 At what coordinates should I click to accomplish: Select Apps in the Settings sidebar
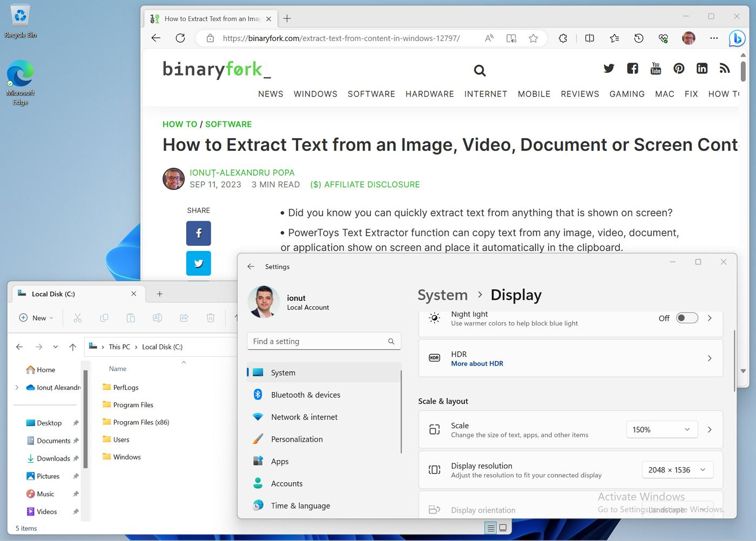(x=280, y=461)
